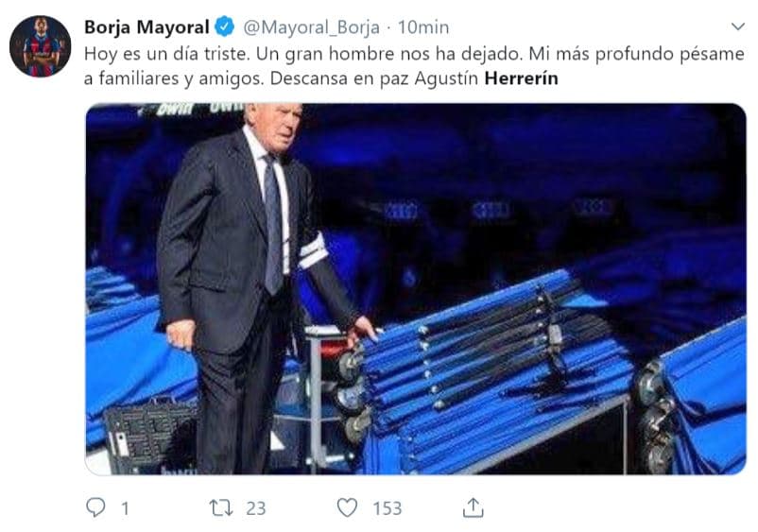Open Borja Mayoral's profile avatar
Viewport: 758px width, 532px height.
click(40, 46)
